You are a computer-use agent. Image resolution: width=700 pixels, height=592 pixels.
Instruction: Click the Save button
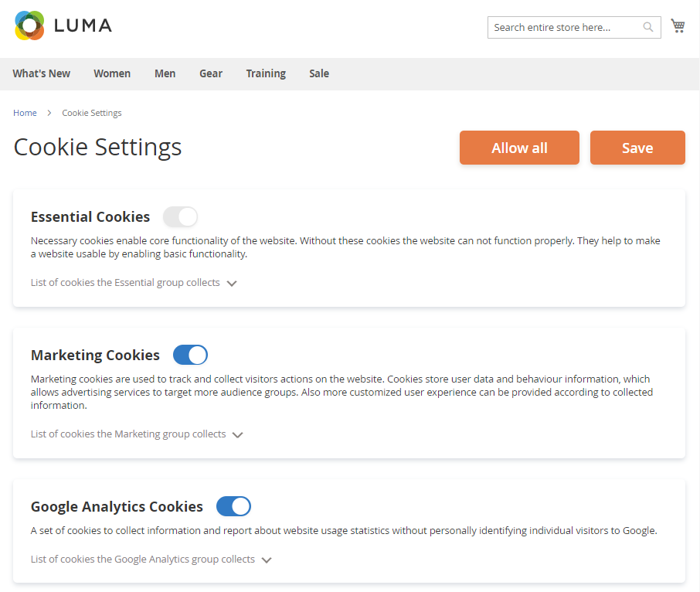[637, 148]
